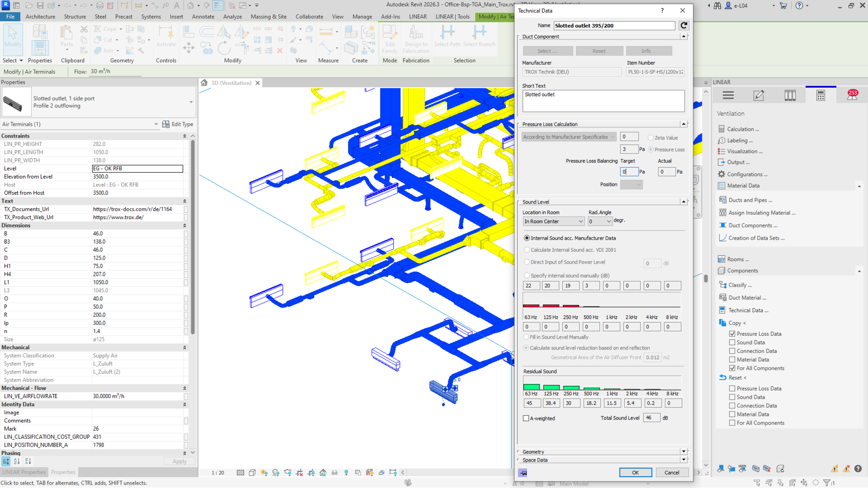Open the Location in Room dropdown
Viewport: 868px width, 488px height.
pos(553,222)
